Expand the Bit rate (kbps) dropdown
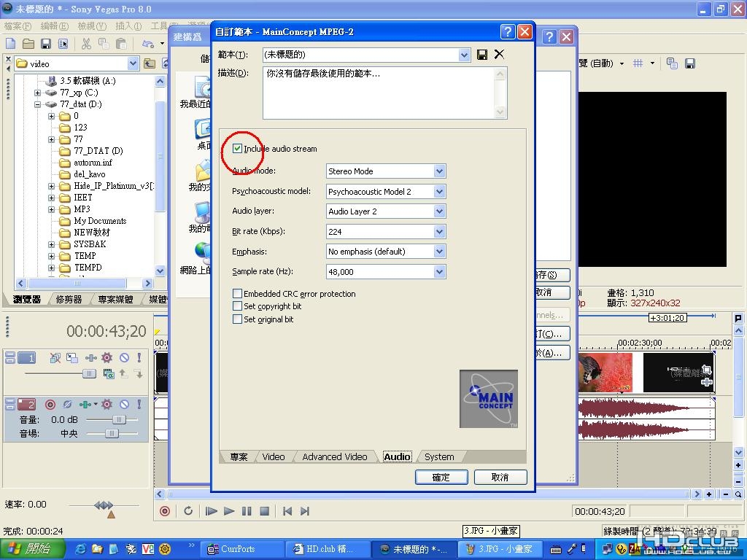This screenshot has height=560, width=747. coord(439,231)
